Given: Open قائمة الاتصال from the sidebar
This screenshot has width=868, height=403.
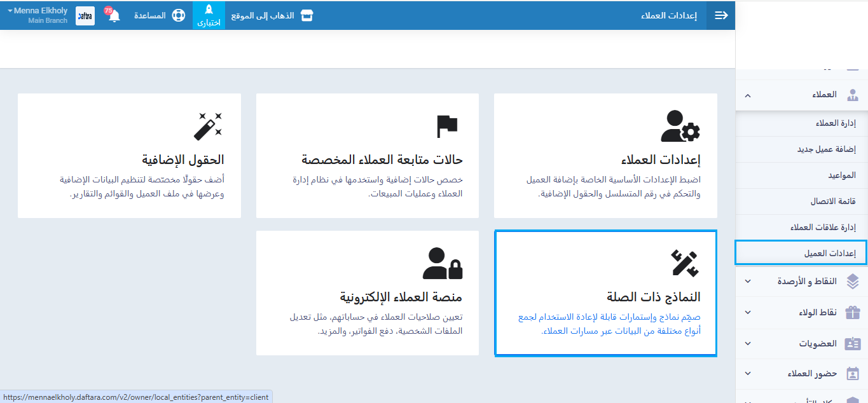Looking at the screenshot, I should pyautogui.click(x=832, y=201).
